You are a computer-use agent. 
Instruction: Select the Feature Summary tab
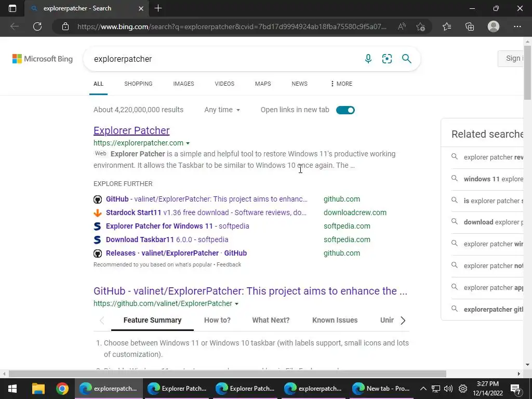click(152, 320)
